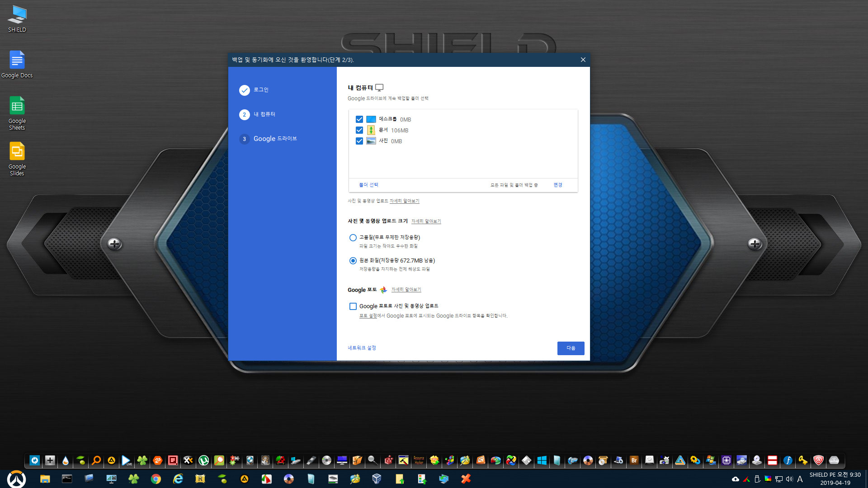Launch Resource Hacker from the dock
The width and height of the screenshot is (868, 488).
419,460
